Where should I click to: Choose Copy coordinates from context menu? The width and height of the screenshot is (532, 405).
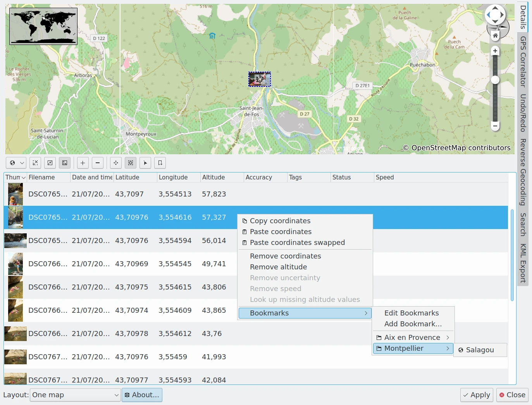280,221
